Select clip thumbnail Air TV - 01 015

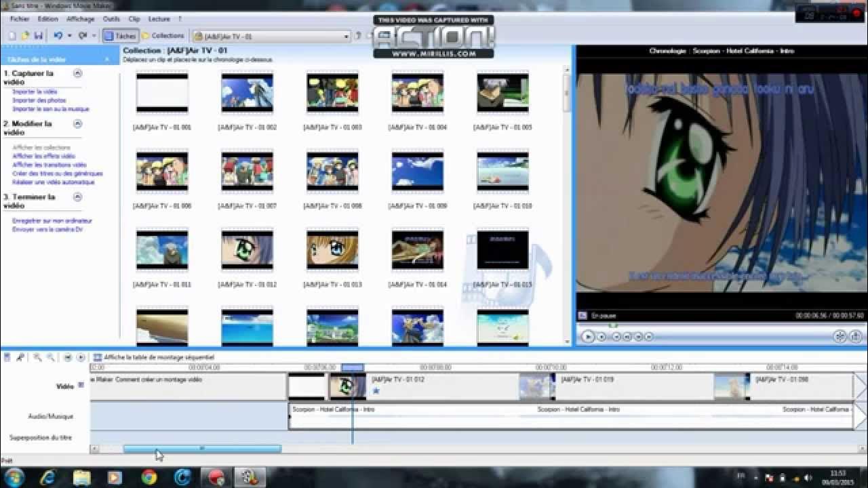(502, 250)
